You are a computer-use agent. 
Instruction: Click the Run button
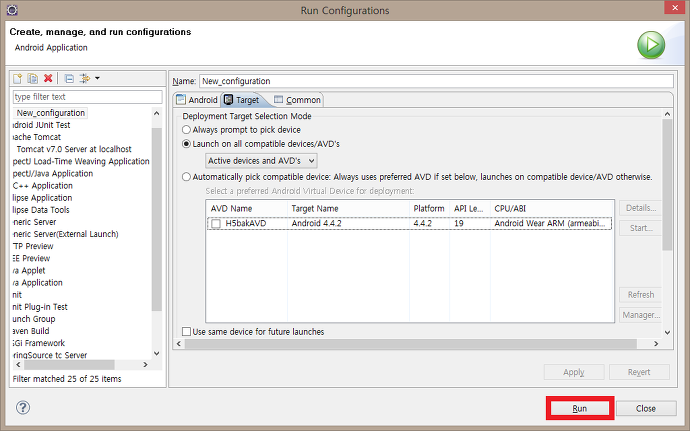[x=580, y=409]
